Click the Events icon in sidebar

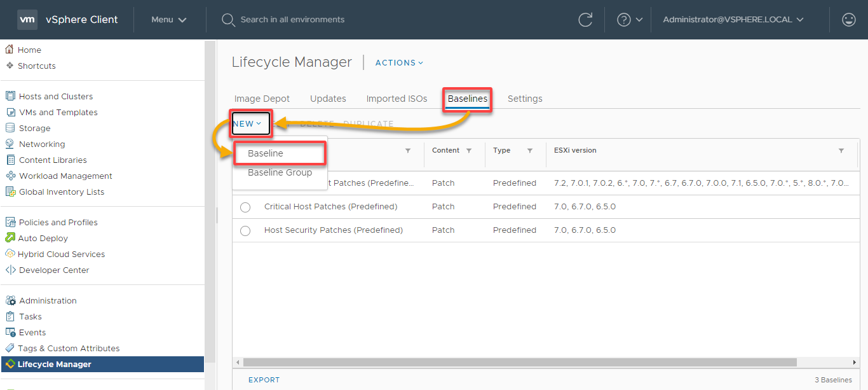pyautogui.click(x=10, y=332)
